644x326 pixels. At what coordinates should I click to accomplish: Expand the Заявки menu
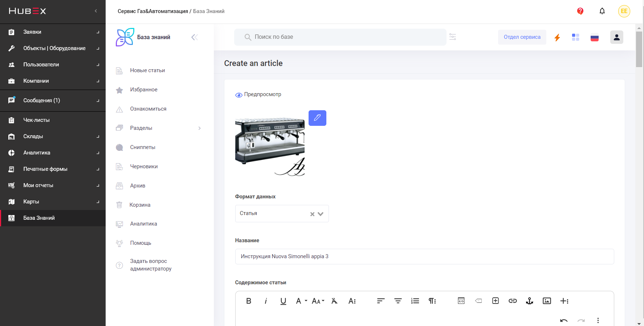[53, 32]
